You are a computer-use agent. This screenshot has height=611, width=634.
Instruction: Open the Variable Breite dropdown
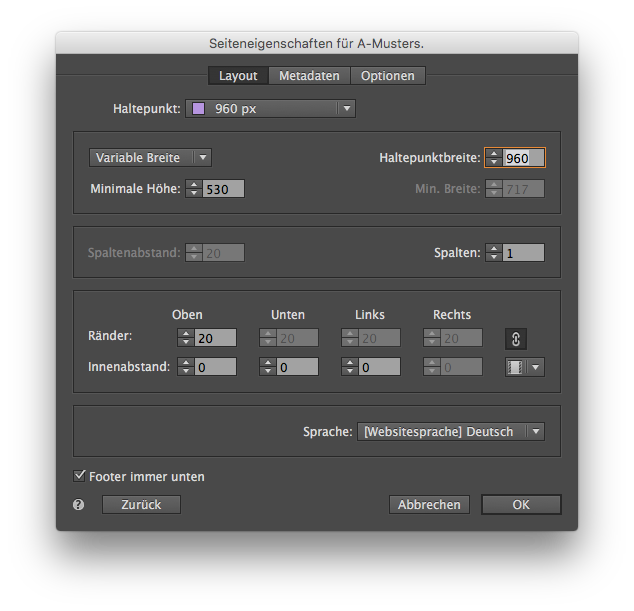[x=150, y=158]
